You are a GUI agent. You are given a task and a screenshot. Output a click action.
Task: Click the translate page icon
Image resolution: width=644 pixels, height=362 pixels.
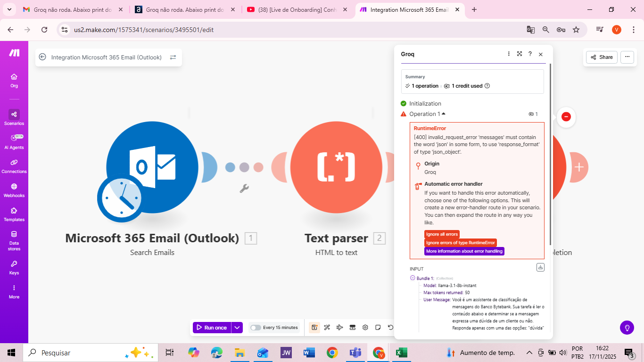[531, 29]
